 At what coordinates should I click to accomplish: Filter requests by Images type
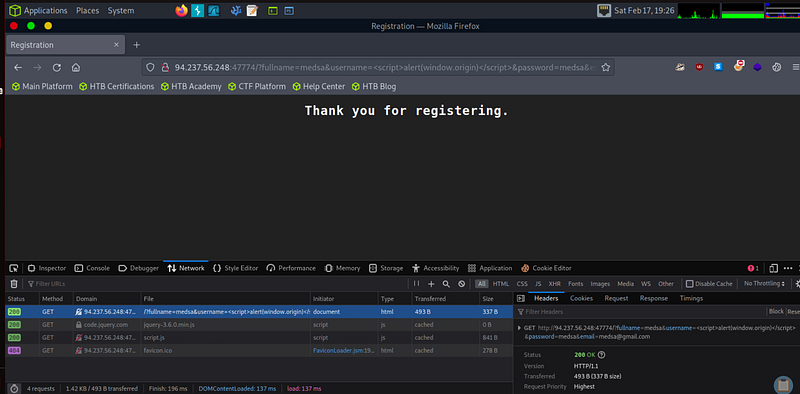(x=600, y=284)
